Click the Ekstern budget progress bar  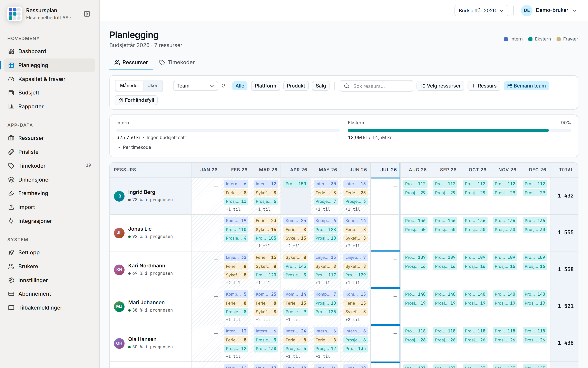click(459, 130)
